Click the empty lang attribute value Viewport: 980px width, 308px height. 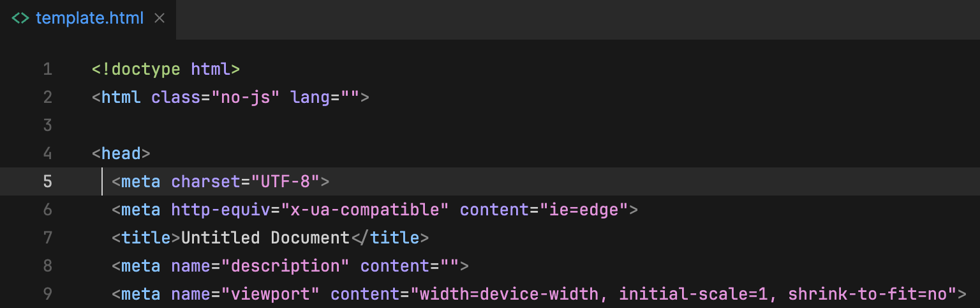point(350,97)
